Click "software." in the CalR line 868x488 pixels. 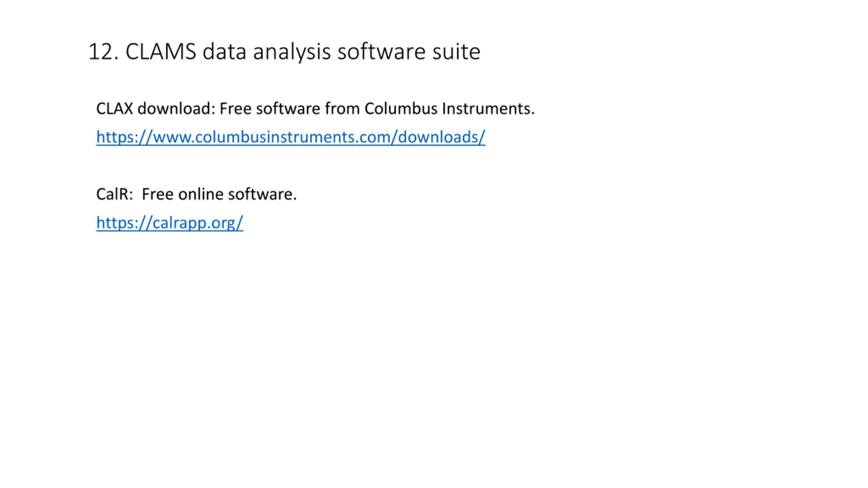coord(262,194)
